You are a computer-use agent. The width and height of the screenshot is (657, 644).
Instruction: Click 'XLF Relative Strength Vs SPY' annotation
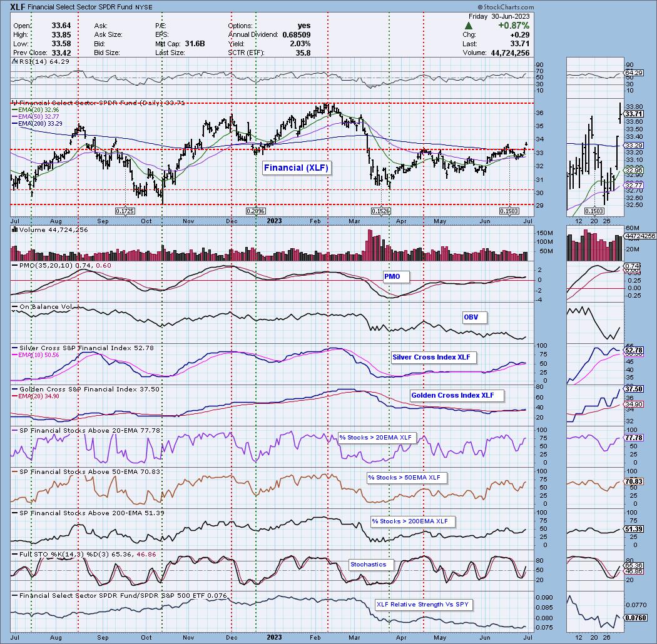click(424, 605)
